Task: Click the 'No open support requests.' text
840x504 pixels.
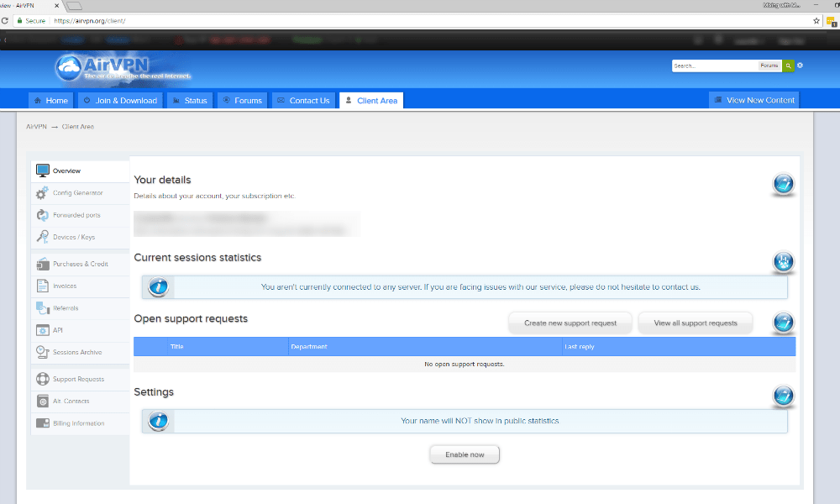Action: pos(465,365)
